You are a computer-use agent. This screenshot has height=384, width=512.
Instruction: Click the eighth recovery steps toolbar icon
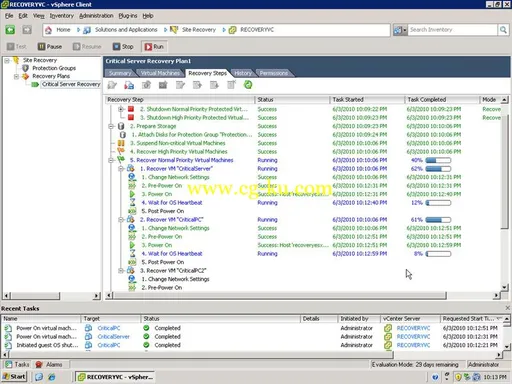231,85
